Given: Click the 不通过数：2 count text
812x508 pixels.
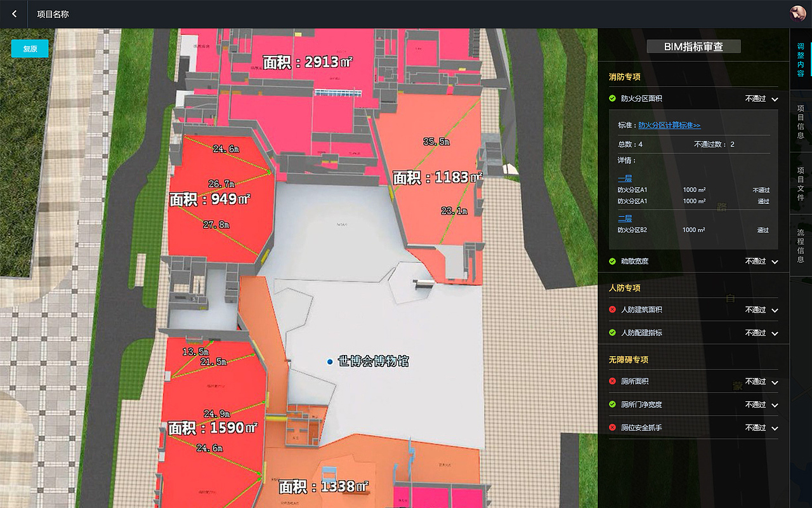Looking at the screenshot, I should [714, 144].
